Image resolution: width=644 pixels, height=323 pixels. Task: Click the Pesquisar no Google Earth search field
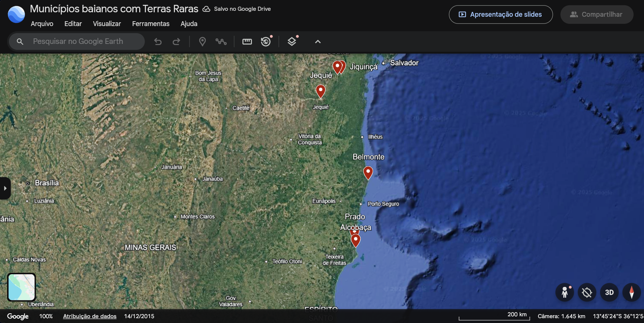click(x=78, y=42)
